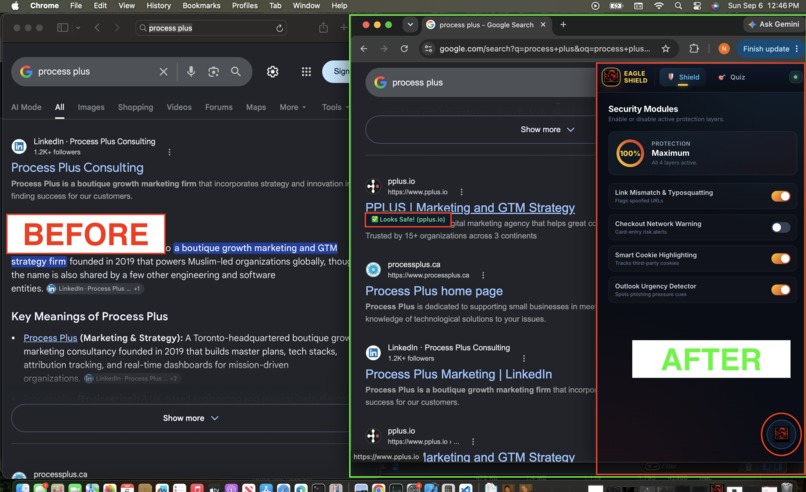Click the Siri icon in the menu bar
This screenshot has height=492, width=806.
[x=715, y=6]
